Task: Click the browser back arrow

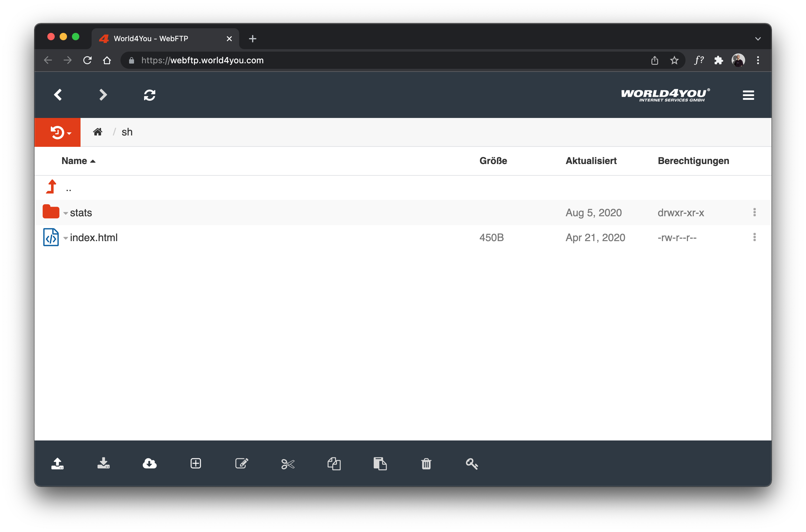Action: 48,61
